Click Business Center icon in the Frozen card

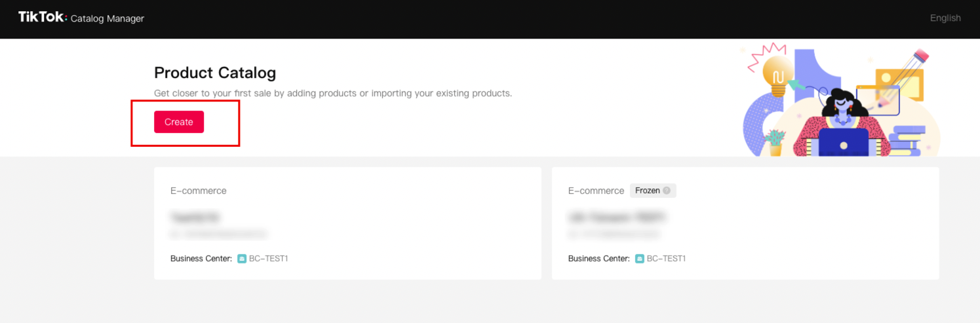(x=640, y=259)
